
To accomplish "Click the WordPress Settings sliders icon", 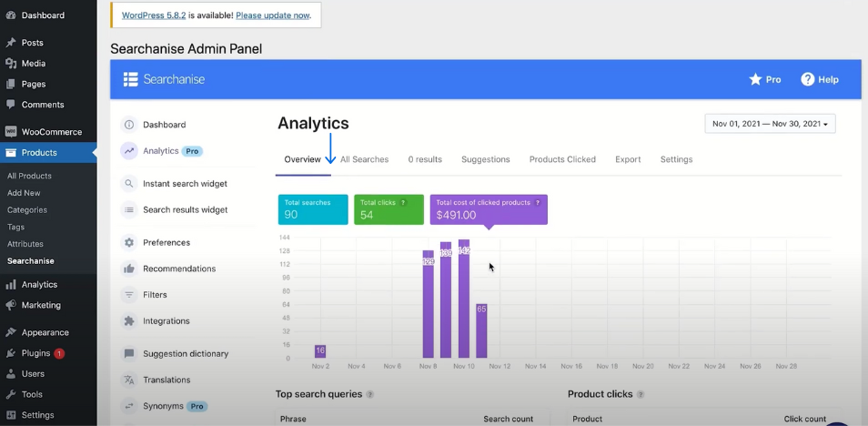I will click(11, 415).
